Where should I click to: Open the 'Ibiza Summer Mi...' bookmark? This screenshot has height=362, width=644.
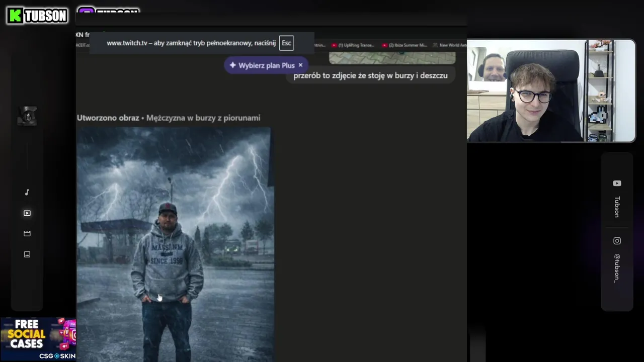pyautogui.click(x=405, y=45)
